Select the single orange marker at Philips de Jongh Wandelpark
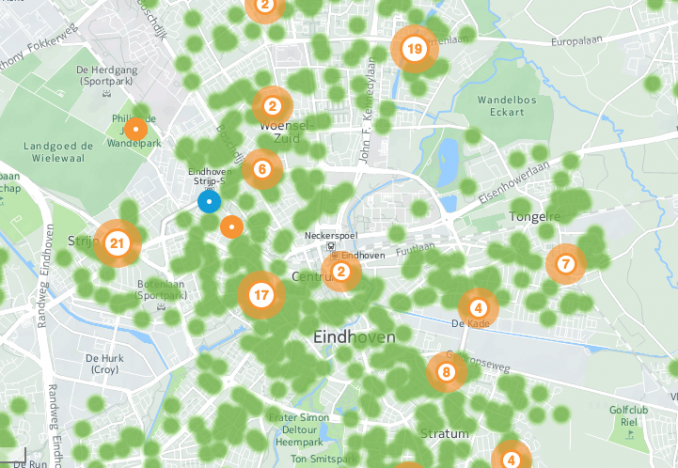This screenshot has width=678, height=468. [x=136, y=129]
